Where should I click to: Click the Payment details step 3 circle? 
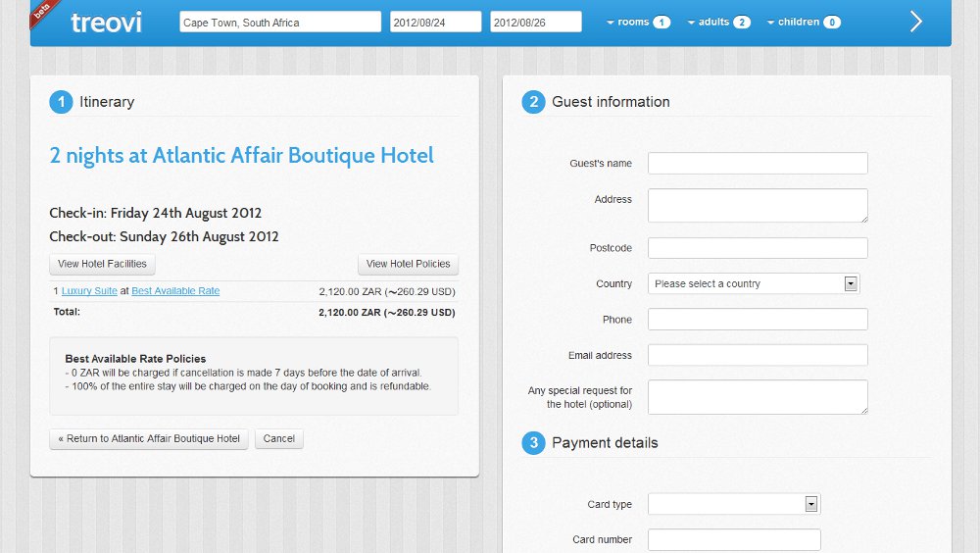[x=534, y=443]
